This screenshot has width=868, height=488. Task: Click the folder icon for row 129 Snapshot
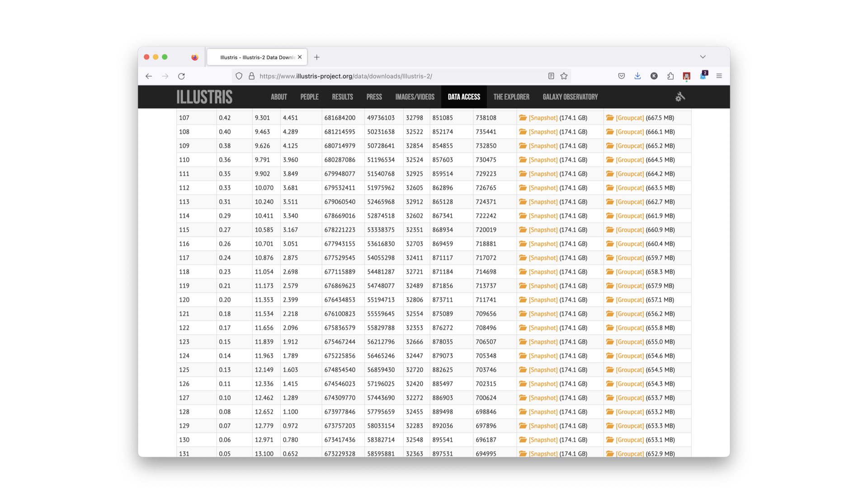click(523, 426)
